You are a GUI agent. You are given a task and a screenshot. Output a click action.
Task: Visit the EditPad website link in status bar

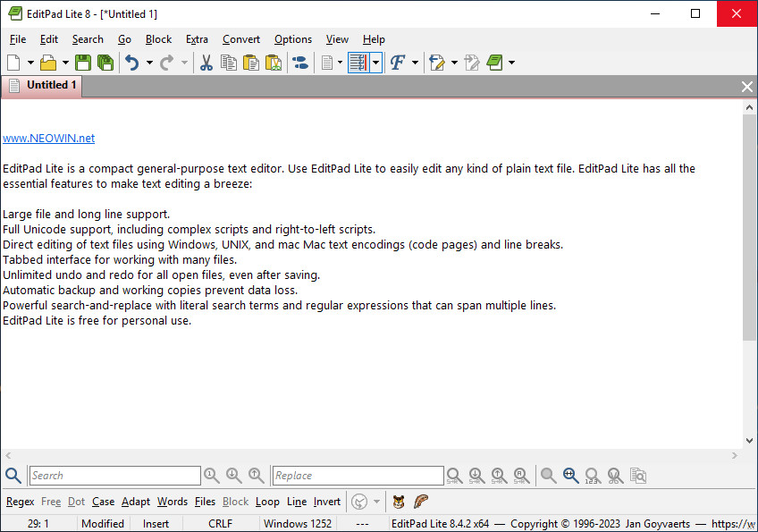(735, 523)
